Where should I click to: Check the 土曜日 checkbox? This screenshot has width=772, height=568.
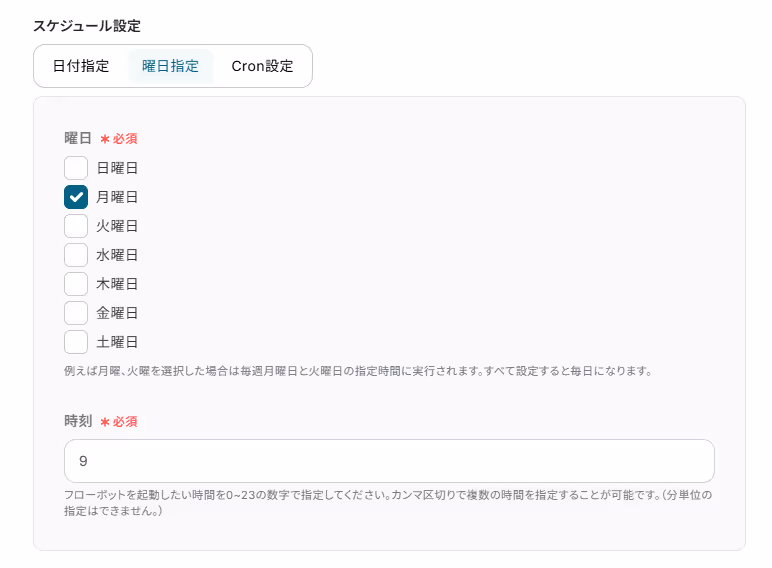pyautogui.click(x=76, y=342)
